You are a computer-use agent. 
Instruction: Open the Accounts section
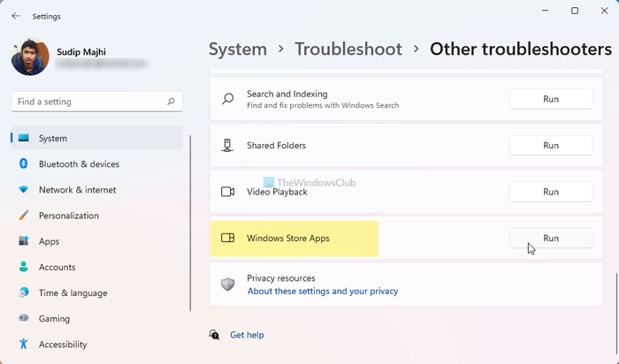pyautogui.click(x=57, y=267)
